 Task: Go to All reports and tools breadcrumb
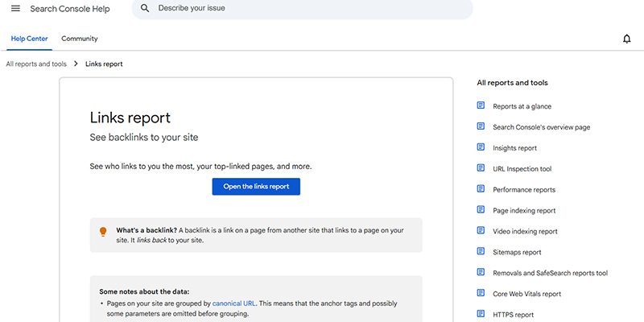point(36,64)
